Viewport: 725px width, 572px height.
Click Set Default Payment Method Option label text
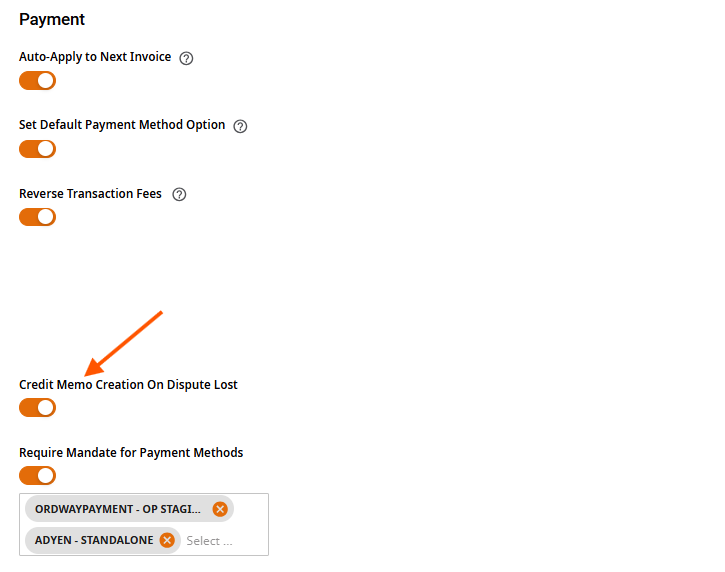coord(122,125)
